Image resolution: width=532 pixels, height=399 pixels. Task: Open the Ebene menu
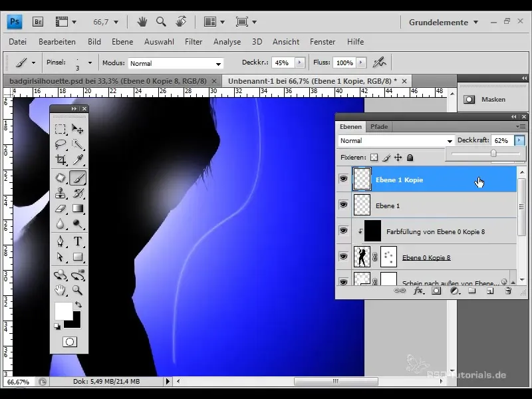click(x=122, y=42)
